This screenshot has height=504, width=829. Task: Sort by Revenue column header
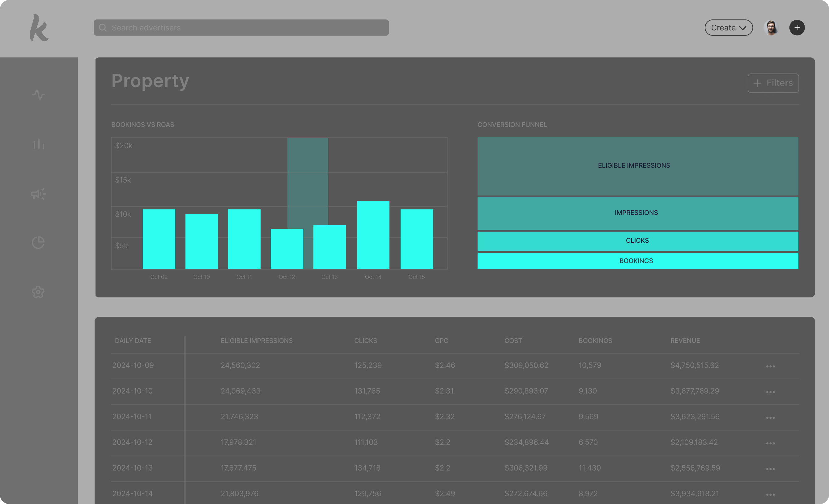[x=685, y=341]
